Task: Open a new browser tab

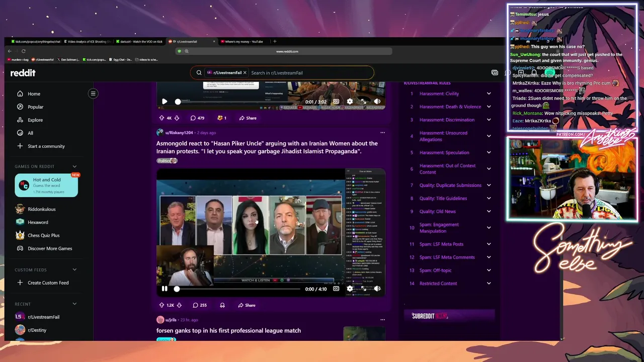Action: 275,42
